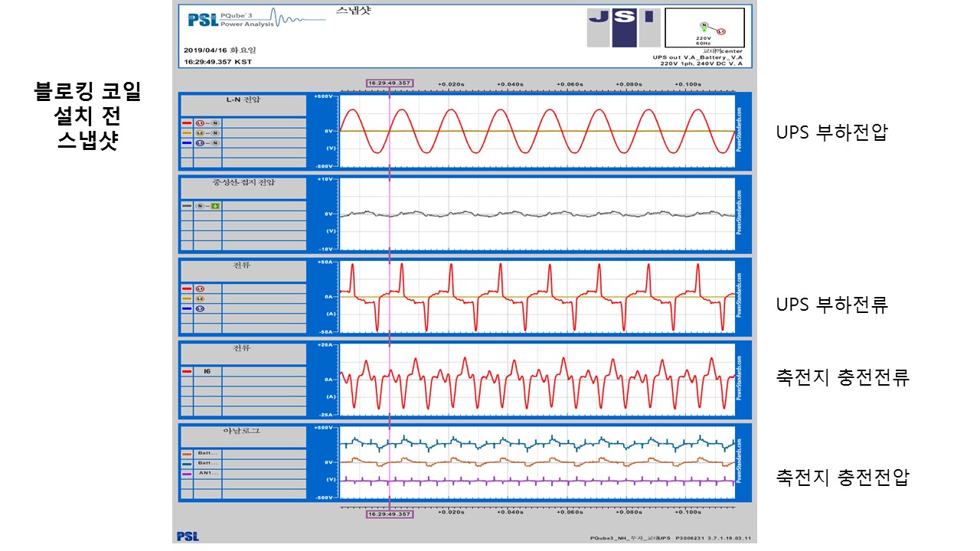The height and width of the screenshot is (551, 980).
Task: Click the red swatch beside I6
Action: click(186, 371)
